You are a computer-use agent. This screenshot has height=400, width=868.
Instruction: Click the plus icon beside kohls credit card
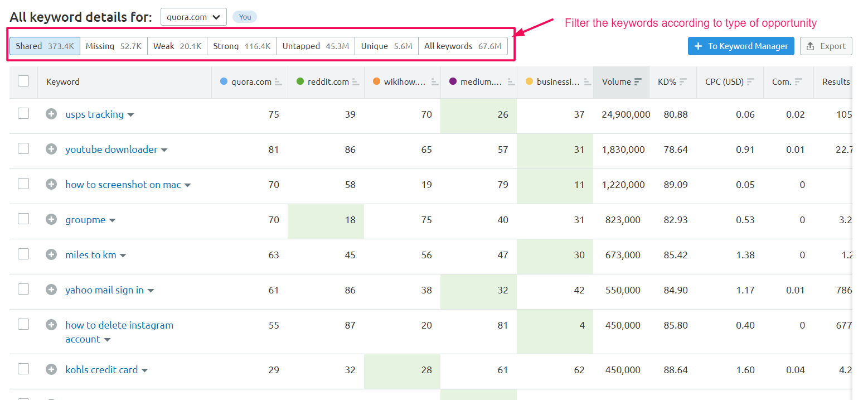click(51, 370)
